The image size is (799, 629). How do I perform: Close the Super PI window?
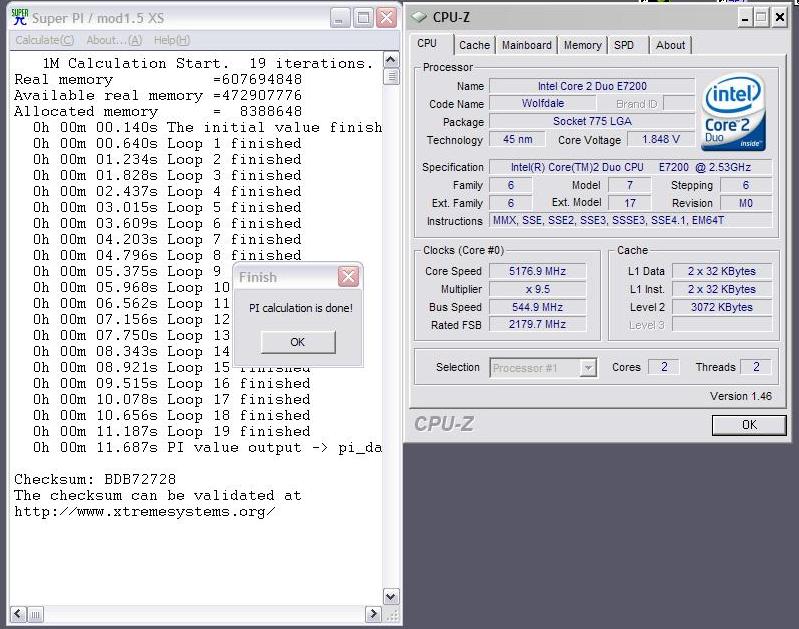click(387, 18)
